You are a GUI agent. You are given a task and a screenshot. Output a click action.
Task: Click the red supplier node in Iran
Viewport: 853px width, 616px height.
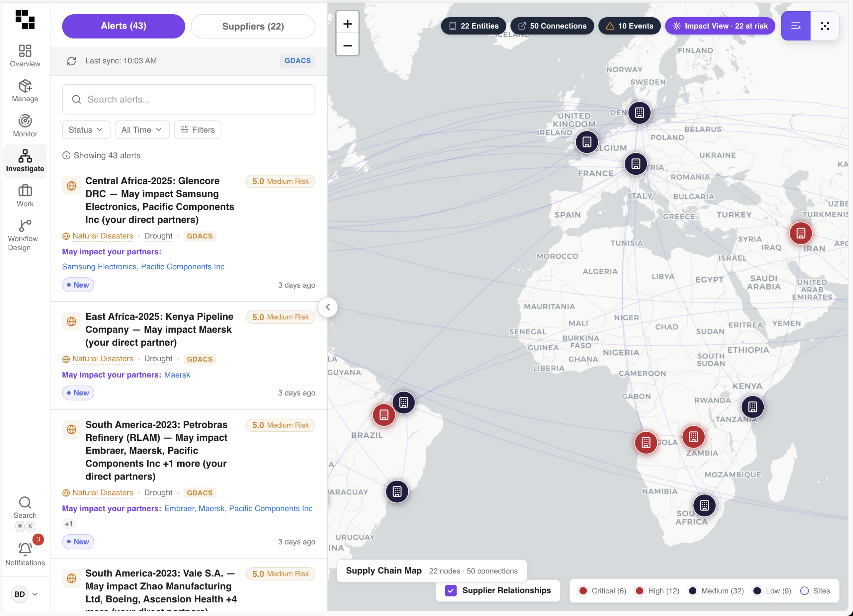pyautogui.click(x=800, y=233)
